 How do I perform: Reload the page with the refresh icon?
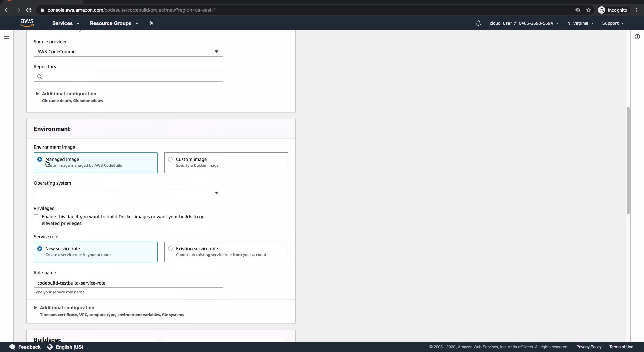[29, 10]
